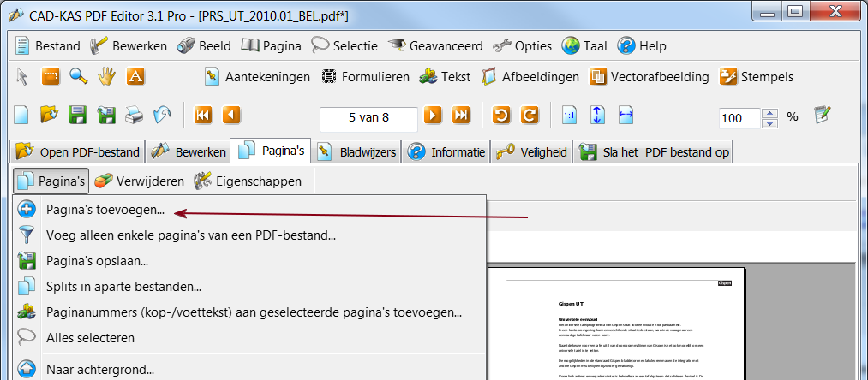Select the arrow pointer tool

click(x=22, y=76)
